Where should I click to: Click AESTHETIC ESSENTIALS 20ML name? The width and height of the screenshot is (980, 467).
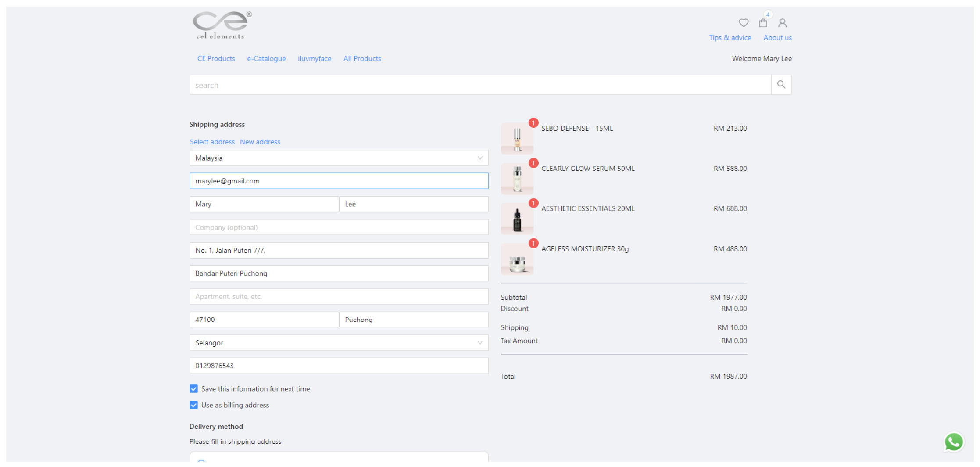(588, 208)
